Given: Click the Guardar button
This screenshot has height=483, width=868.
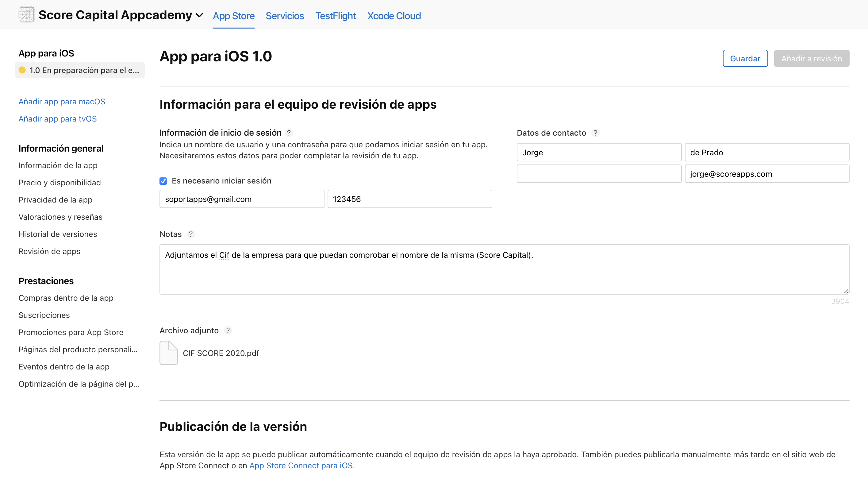Looking at the screenshot, I should 745,58.
